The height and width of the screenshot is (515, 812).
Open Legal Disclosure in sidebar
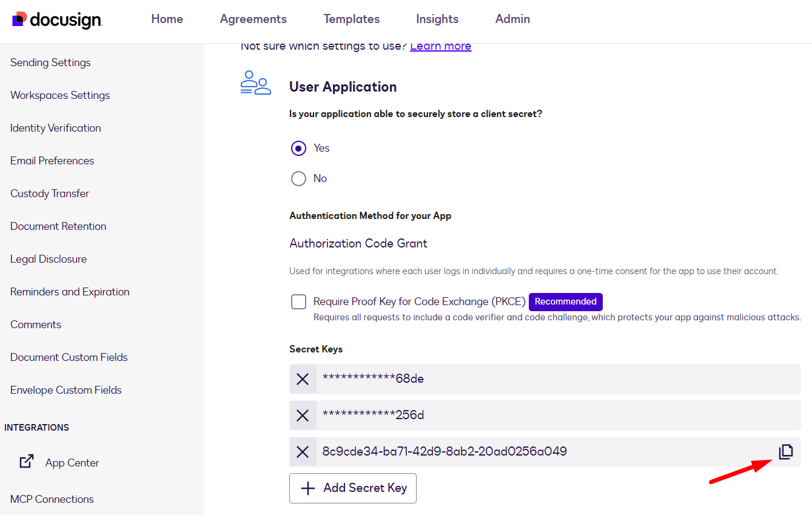(49, 259)
